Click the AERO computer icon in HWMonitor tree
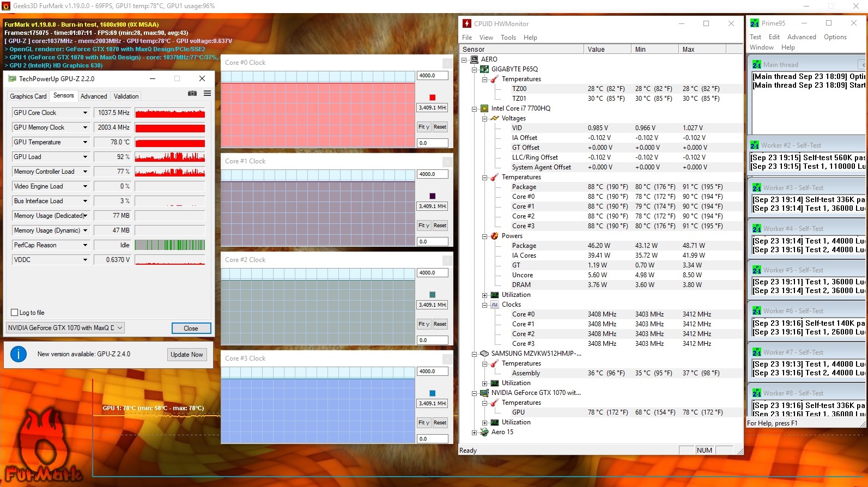Screen dimensions: 868x487 [x=474, y=59]
